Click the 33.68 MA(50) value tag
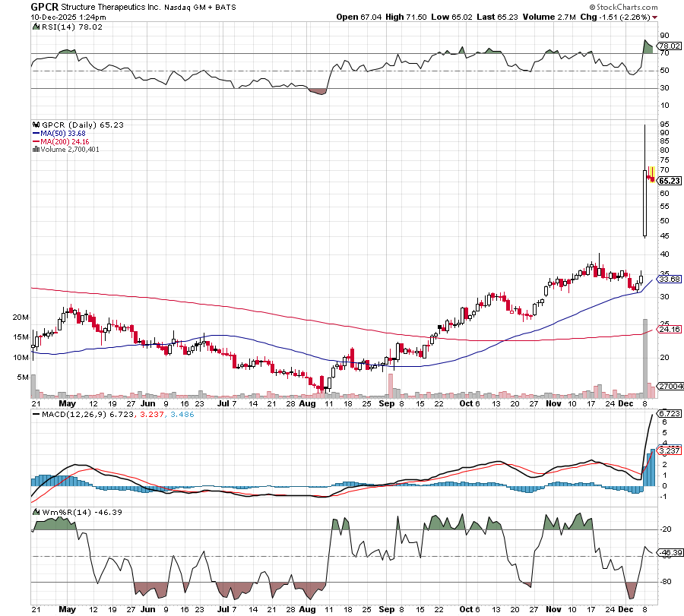 point(669,279)
